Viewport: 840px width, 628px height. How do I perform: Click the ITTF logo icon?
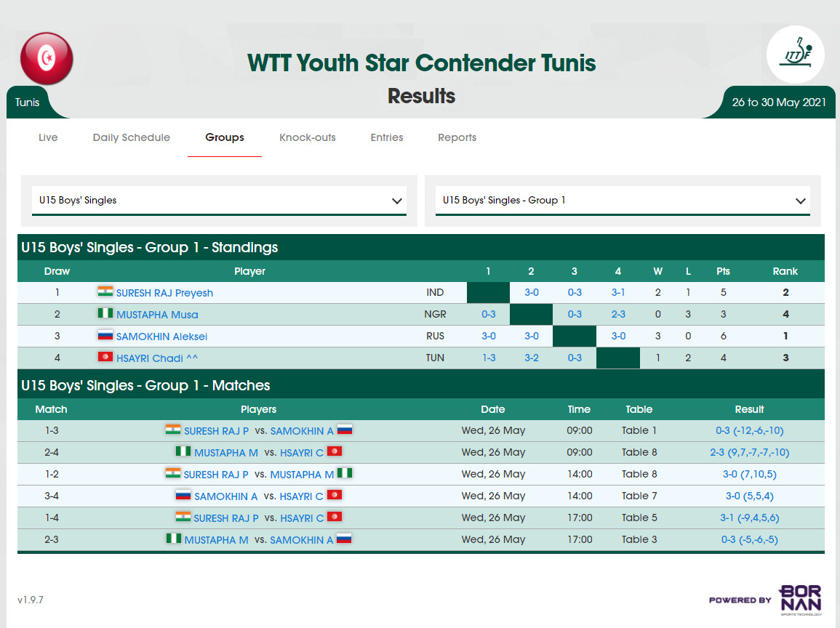[x=796, y=54]
